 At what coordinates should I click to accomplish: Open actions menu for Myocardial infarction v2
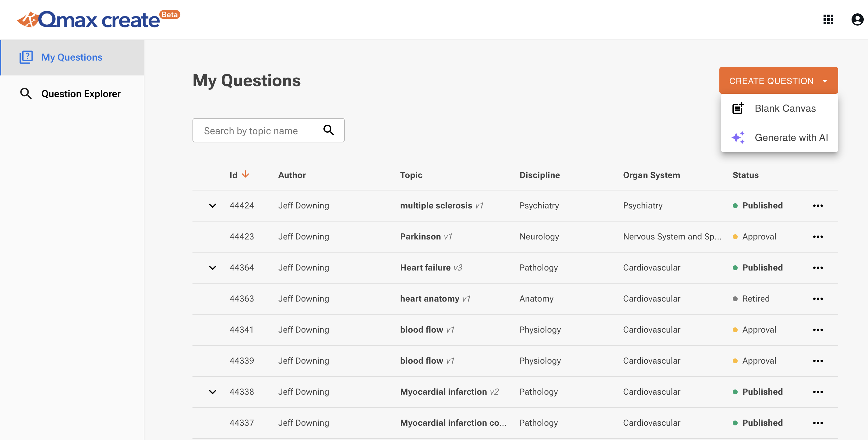[x=818, y=392]
